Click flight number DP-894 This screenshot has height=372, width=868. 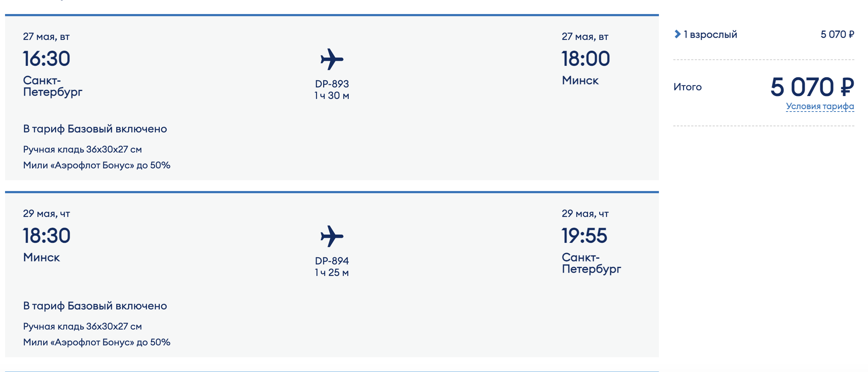332,261
